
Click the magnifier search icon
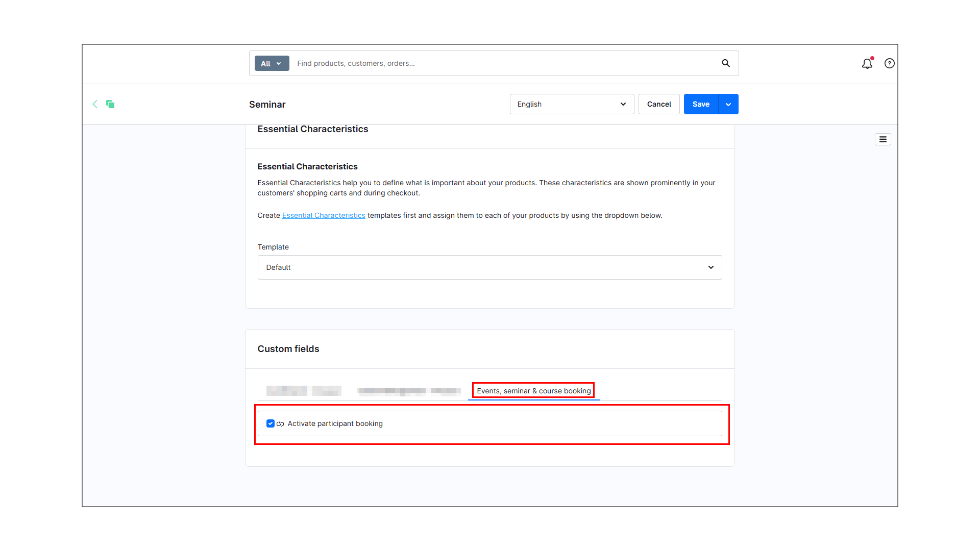(725, 63)
